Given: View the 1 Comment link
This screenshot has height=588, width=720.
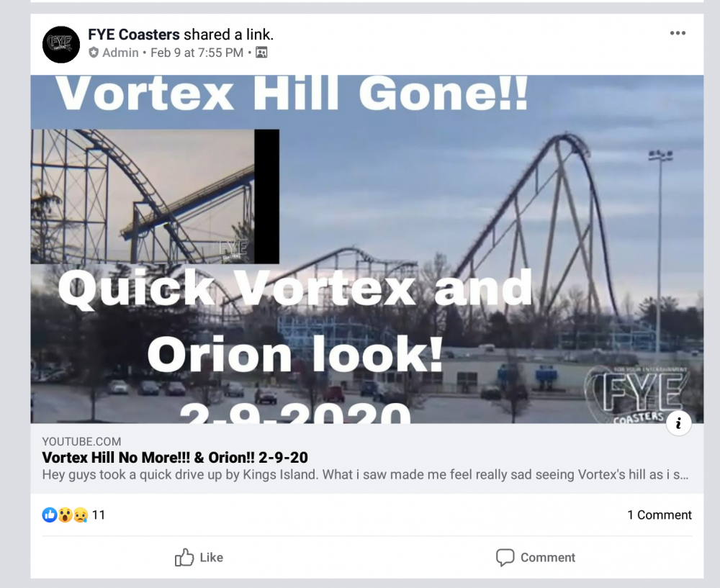Looking at the screenshot, I should click(660, 515).
